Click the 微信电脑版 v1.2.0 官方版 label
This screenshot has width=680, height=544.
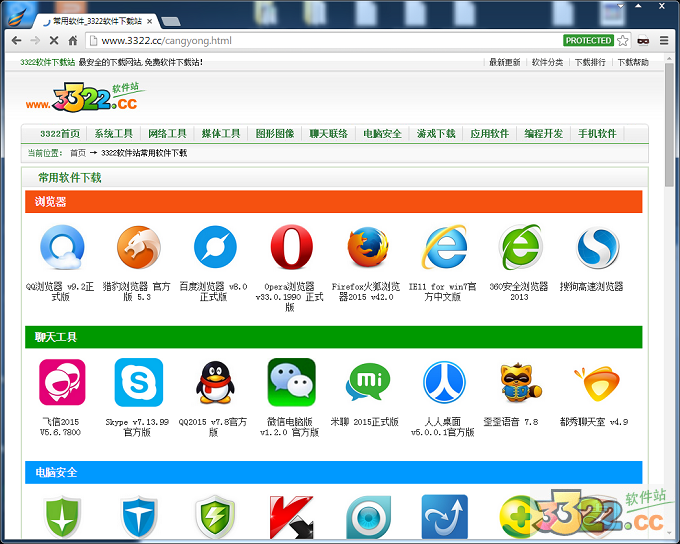click(x=290, y=427)
